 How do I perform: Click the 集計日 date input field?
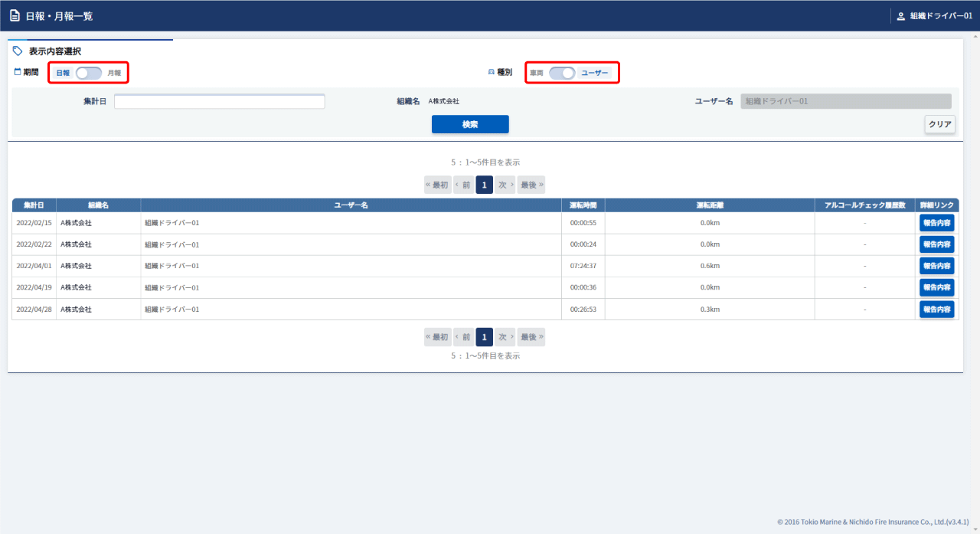219,102
